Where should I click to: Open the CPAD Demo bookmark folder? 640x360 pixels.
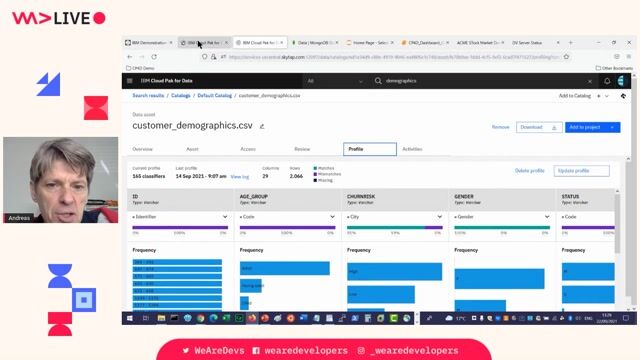click(140, 68)
